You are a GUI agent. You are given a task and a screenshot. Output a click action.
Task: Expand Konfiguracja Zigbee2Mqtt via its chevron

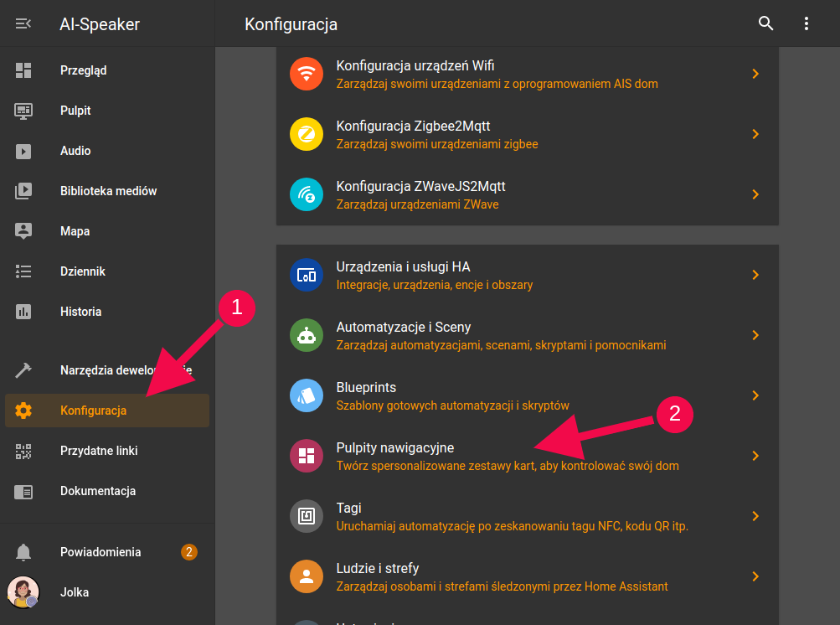click(x=755, y=134)
